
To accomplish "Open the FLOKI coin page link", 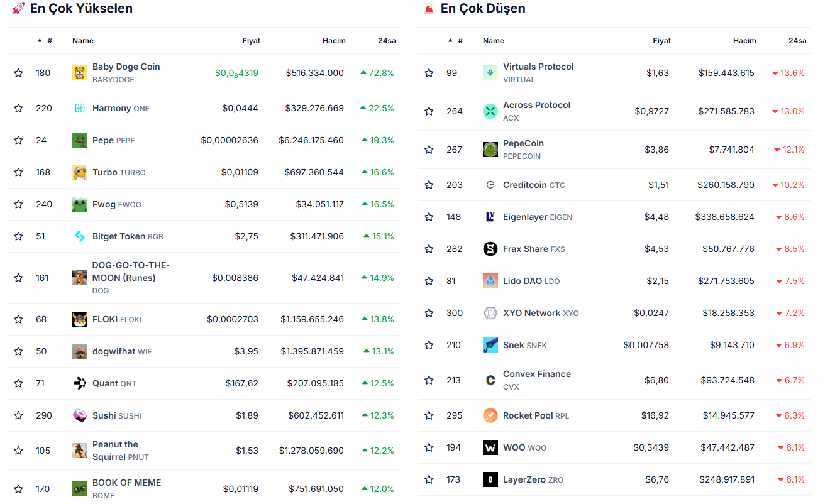I will click(105, 319).
